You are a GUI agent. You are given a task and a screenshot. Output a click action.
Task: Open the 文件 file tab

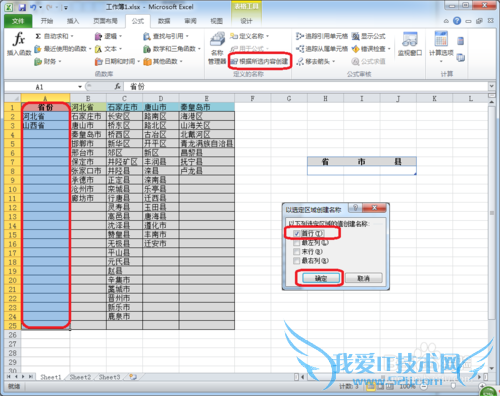[18, 21]
